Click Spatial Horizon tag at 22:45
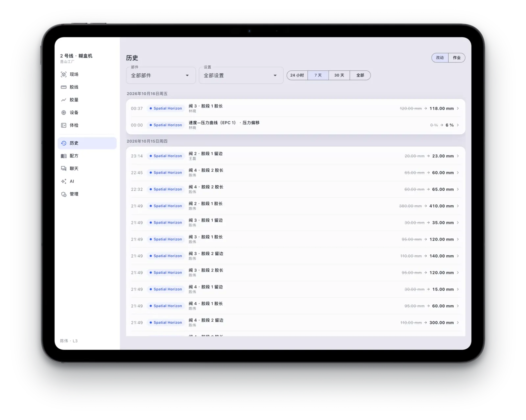Image resolution: width=526 pixels, height=420 pixels. (x=166, y=173)
